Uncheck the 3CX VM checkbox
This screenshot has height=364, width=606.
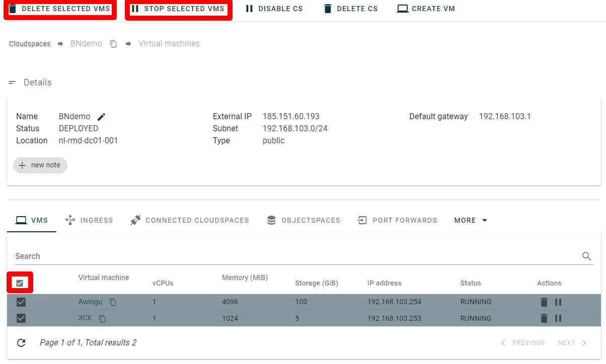pyautogui.click(x=21, y=318)
